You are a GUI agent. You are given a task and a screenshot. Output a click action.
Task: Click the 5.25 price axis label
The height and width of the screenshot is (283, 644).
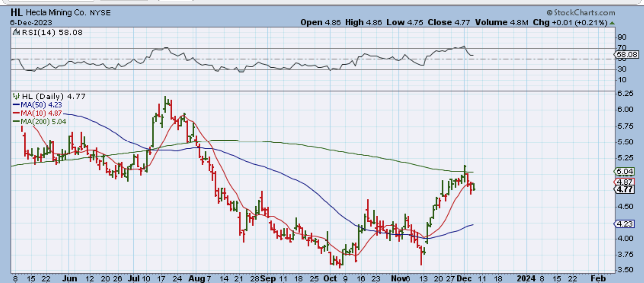tap(625, 158)
